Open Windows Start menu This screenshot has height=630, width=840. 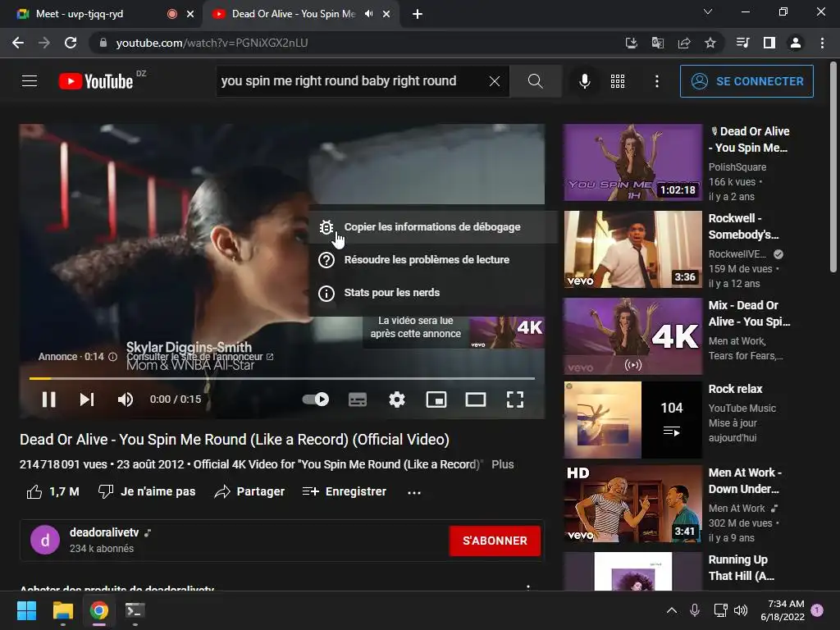pos(26,610)
